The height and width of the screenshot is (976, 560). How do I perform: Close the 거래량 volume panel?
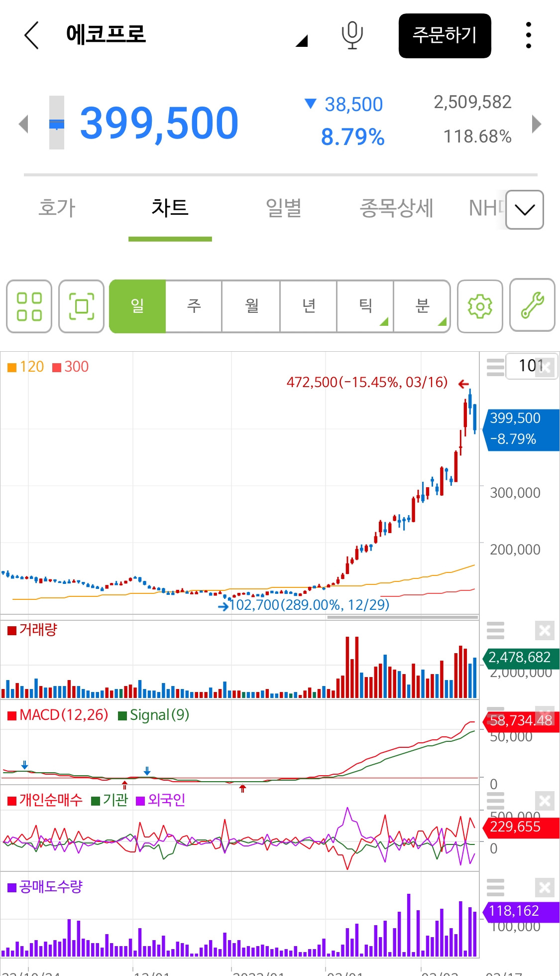(x=545, y=630)
